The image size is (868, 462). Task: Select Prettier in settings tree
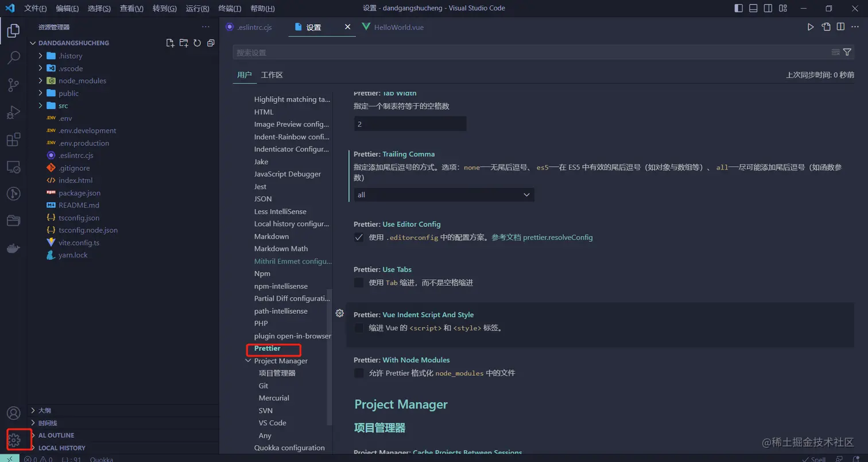point(268,348)
